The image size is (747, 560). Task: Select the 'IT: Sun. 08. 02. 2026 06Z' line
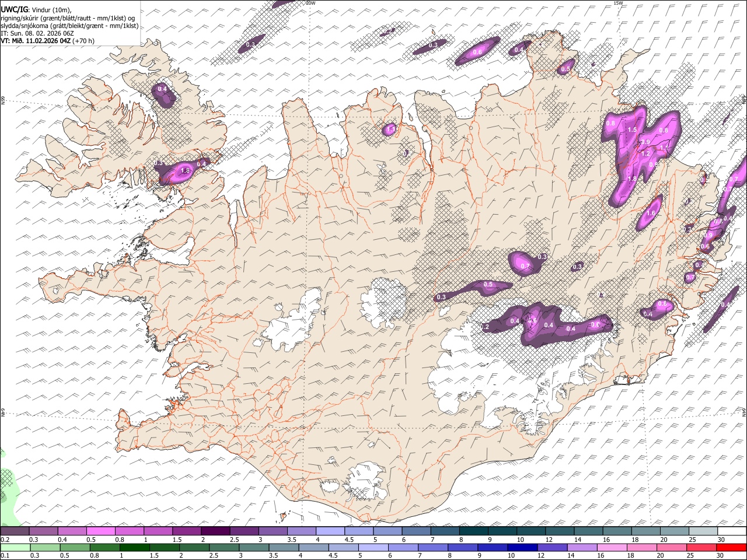[x=37, y=33]
